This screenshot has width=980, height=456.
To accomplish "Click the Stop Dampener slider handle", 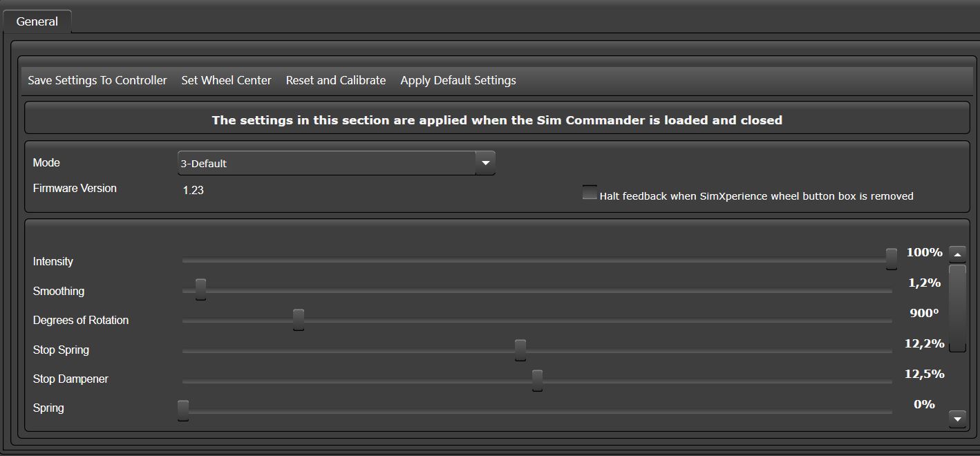I will point(537,380).
